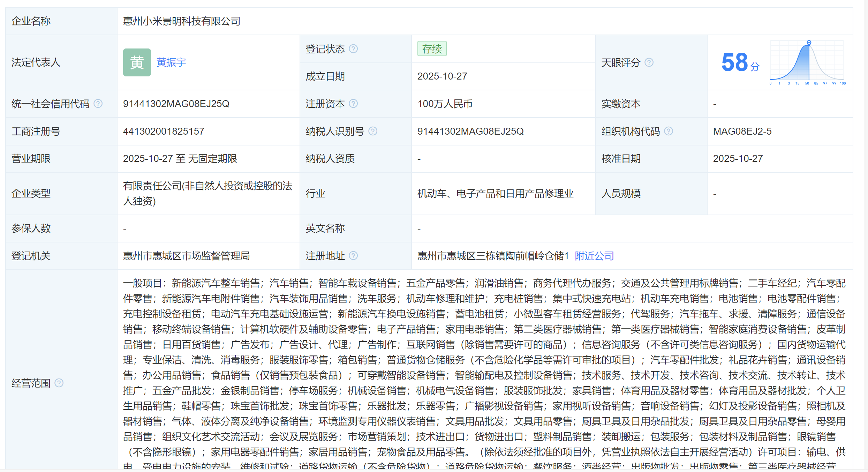Click the 纳税人资质 label cell
Screen dimensions: 868x472
pos(356,158)
